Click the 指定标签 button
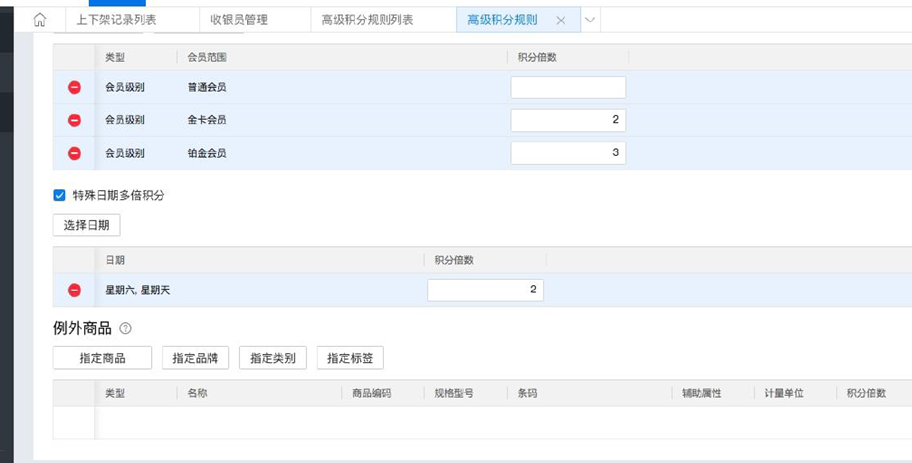 [350, 358]
